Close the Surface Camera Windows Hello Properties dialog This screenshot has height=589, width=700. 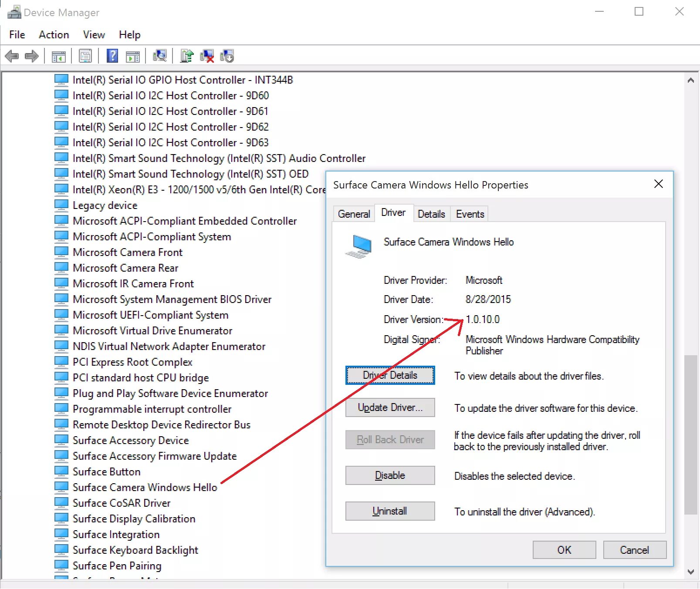658,184
